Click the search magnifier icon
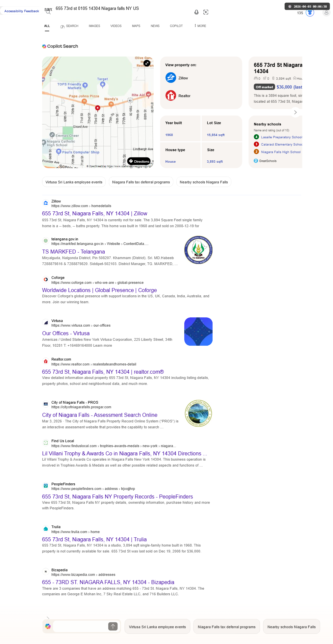This screenshot has width=333, height=644. pyautogui.click(x=48, y=12)
